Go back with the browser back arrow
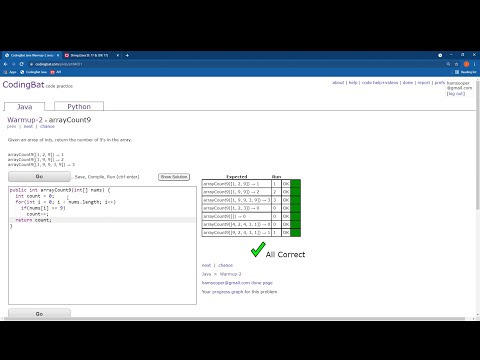The height and width of the screenshot is (360, 480). pyautogui.click(x=6, y=64)
